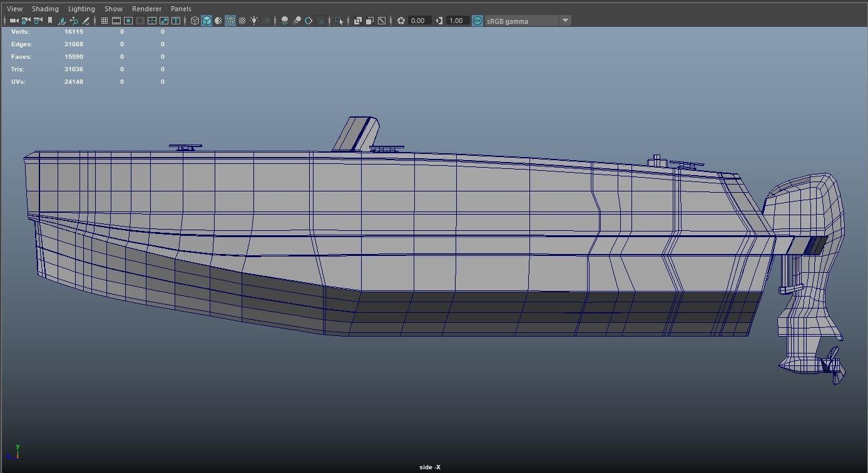Image resolution: width=868 pixels, height=473 pixels.
Task: Click the Lock Camera icon
Action: pos(26,21)
